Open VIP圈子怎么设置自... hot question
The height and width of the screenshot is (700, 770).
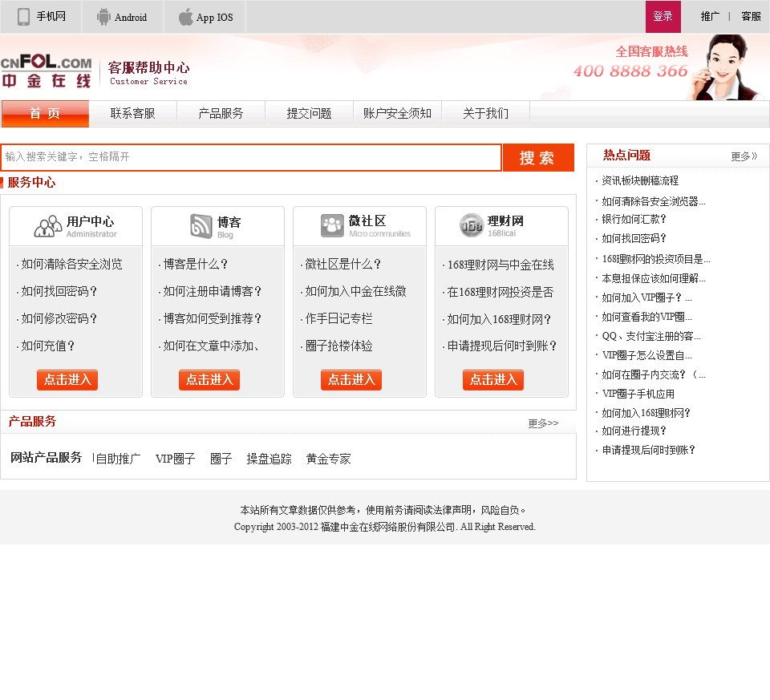(646, 355)
